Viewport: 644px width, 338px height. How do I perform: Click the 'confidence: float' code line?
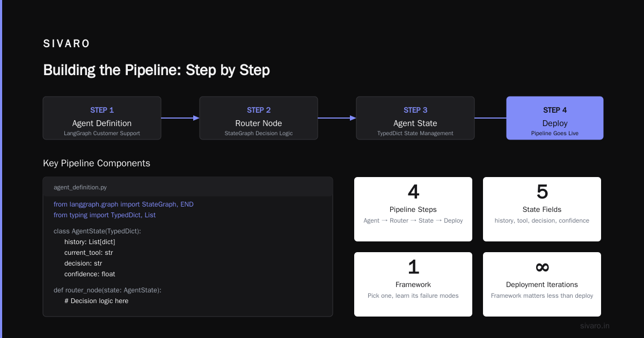(90, 274)
